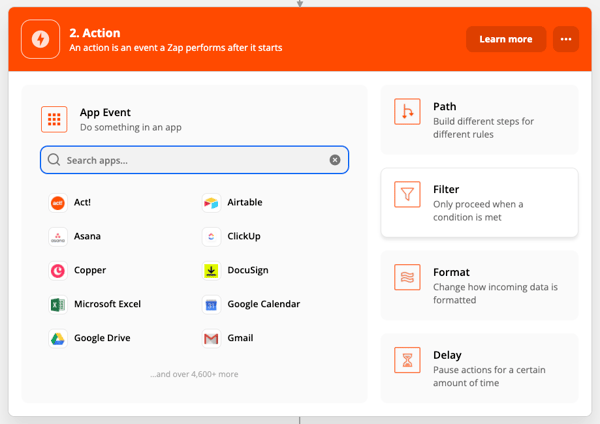The height and width of the screenshot is (424, 600).
Task: Select Google Calendar label
Action: [264, 304]
